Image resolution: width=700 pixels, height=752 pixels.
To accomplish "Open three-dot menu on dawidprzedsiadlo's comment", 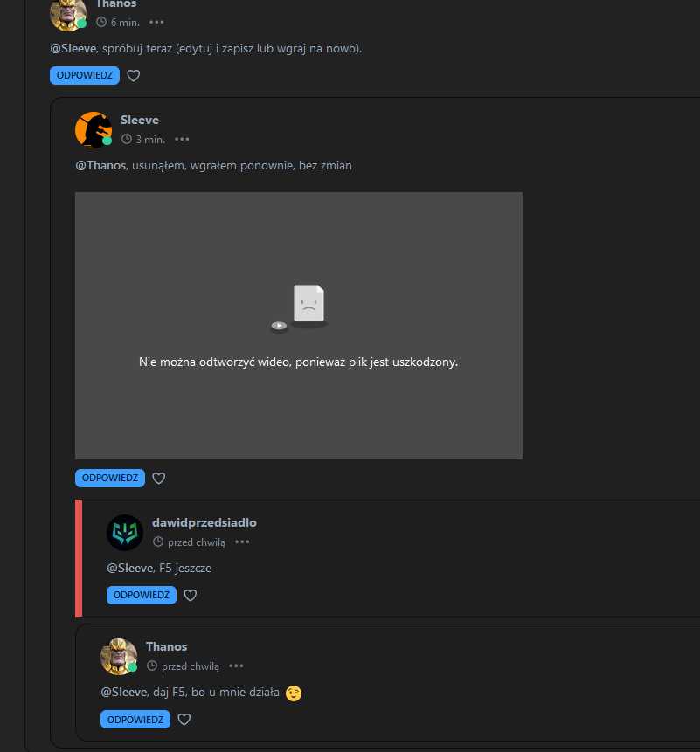I will [x=242, y=542].
